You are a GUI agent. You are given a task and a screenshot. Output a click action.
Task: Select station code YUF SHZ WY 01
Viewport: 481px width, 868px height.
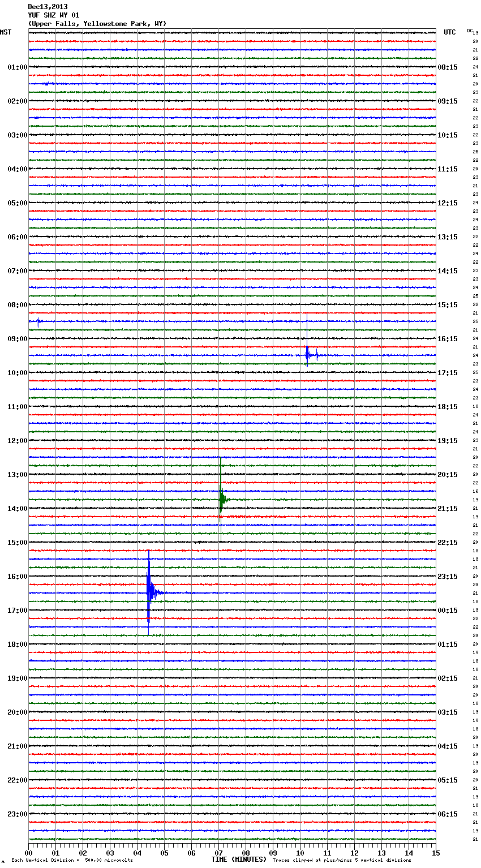(54, 15)
